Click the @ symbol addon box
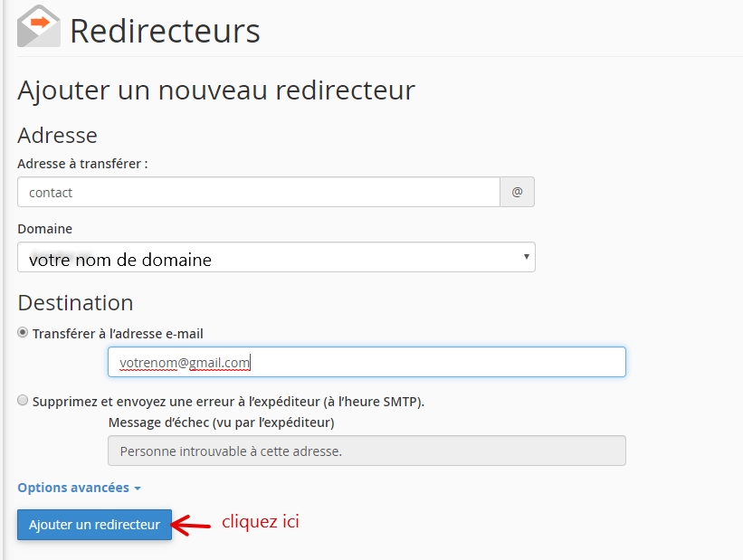Viewport: 743px width, 560px height. pyautogui.click(x=517, y=192)
